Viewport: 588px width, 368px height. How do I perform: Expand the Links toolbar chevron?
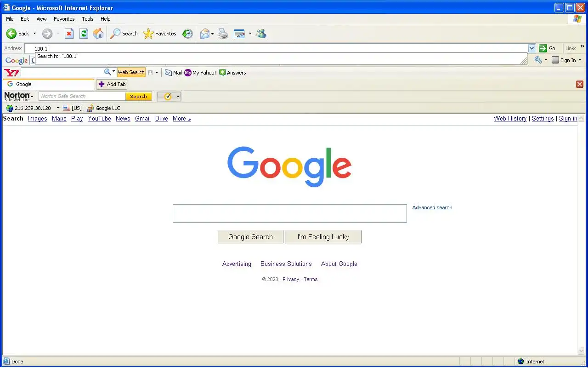(582, 47)
